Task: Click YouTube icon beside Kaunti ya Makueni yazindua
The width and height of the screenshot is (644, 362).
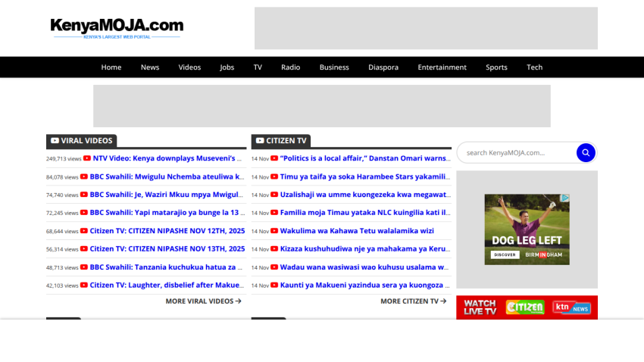Action: [x=274, y=285]
